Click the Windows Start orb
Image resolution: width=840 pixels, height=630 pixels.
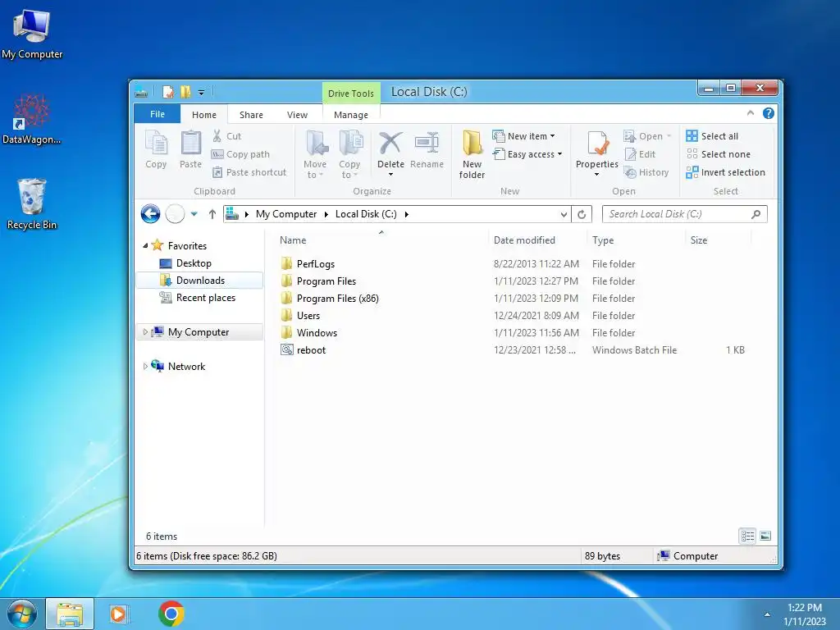tap(22, 614)
